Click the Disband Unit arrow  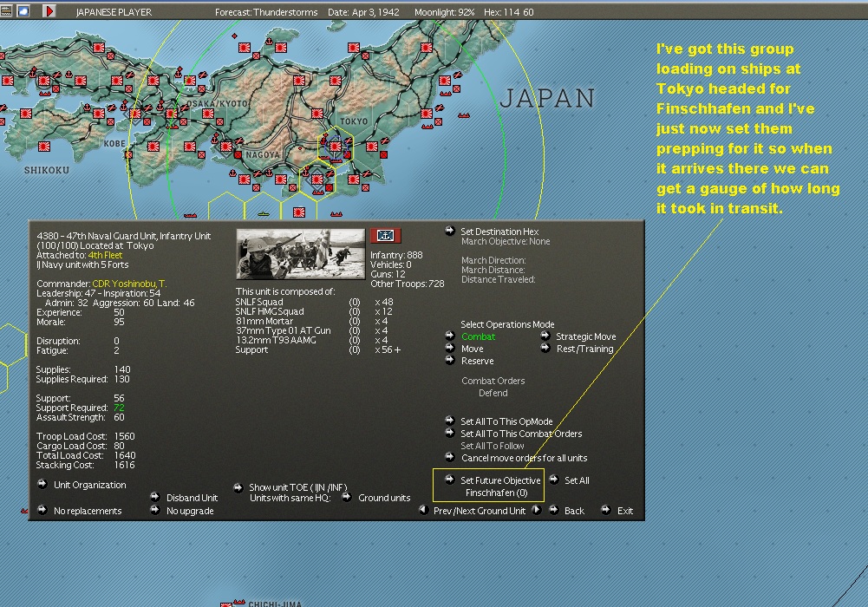155,497
